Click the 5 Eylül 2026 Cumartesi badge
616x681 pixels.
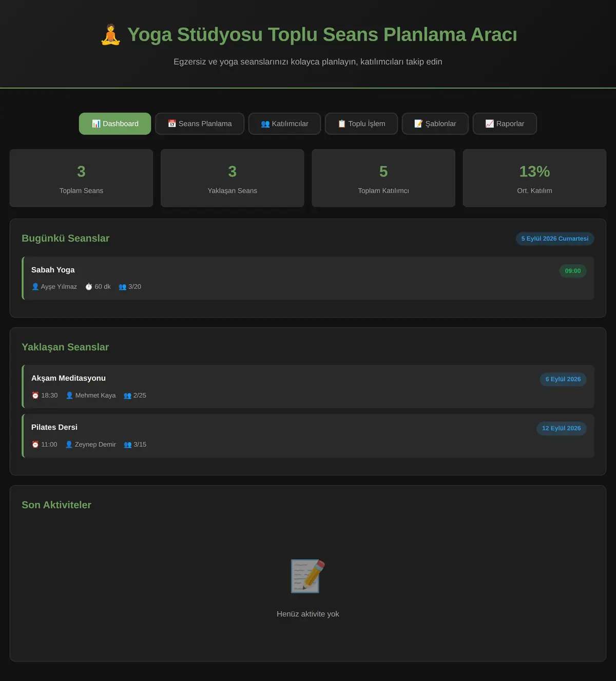pos(555,239)
